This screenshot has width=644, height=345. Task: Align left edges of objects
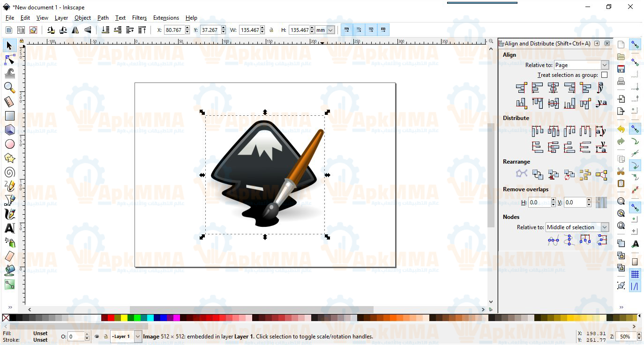point(538,88)
